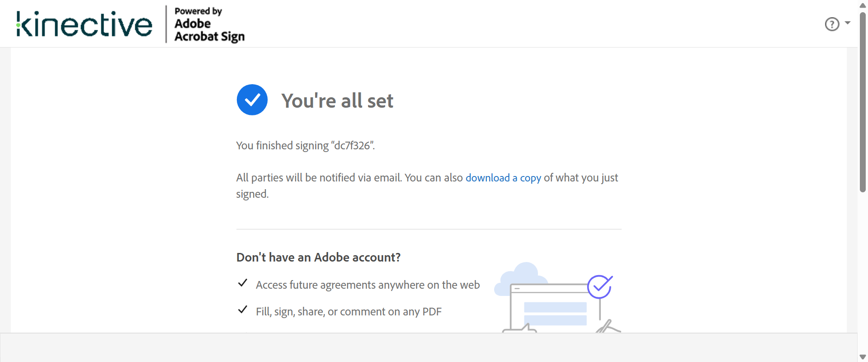This screenshot has width=868, height=362.
Task: Click "Fill, sign, share, or comment" text
Action: click(x=349, y=312)
